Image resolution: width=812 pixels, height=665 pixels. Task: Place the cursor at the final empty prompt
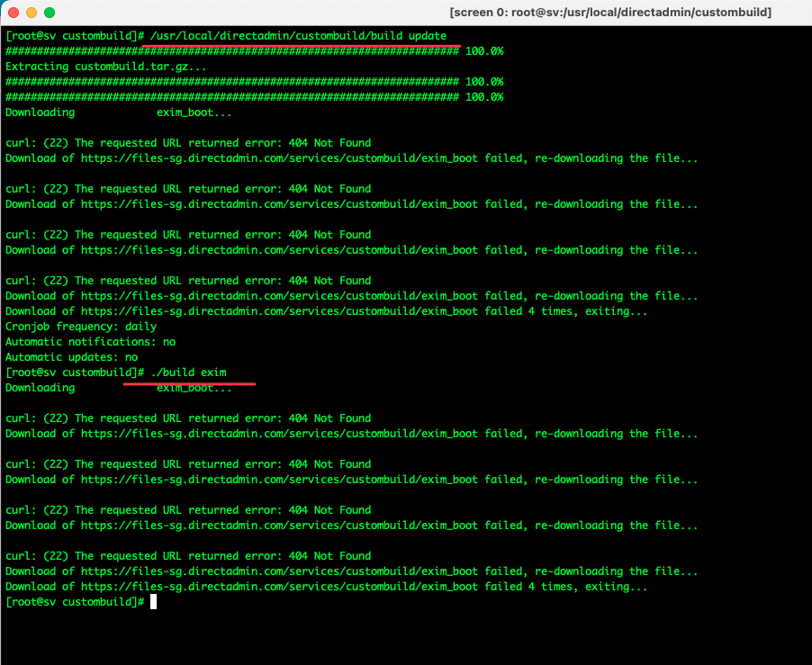coord(154,602)
